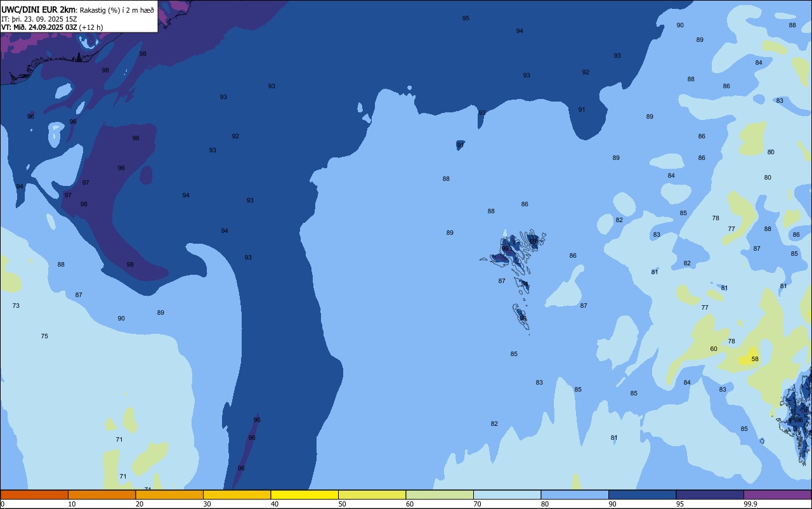Image resolution: width=812 pixels, height=509 pixels.
Task: Click the 90–95 blue legend swatch
Action: click(642, 494)
